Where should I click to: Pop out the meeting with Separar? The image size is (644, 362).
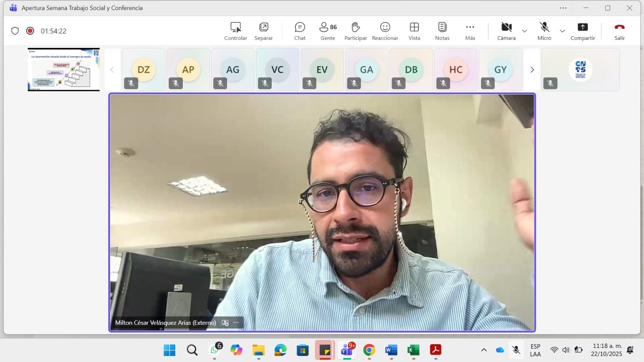click(264, 31)
